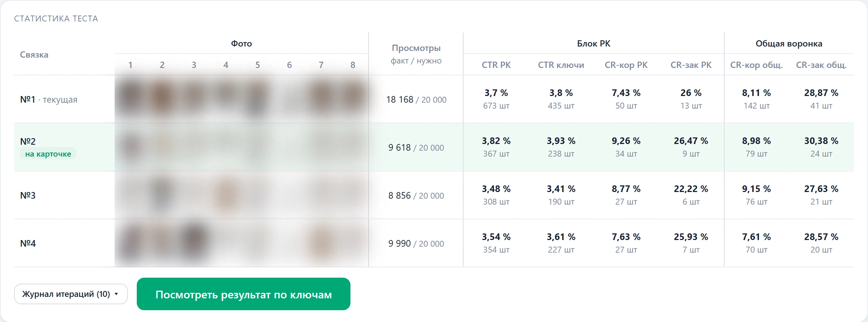Click the "9,15 %" CR-кор общ. value
868x322 pixels.
[x=756, y=189]
